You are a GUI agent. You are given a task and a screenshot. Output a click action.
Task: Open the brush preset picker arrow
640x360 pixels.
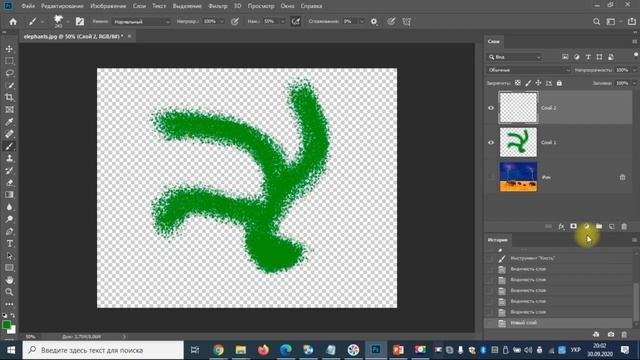click(68, 22)
